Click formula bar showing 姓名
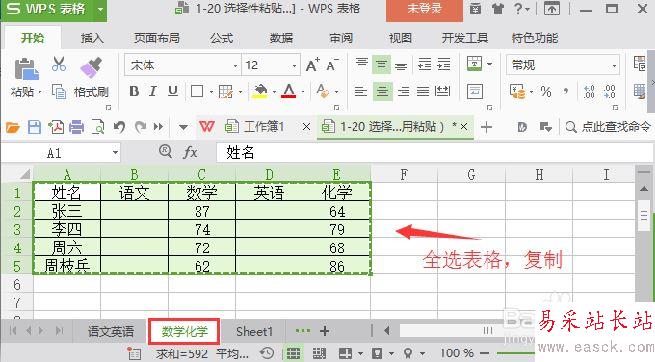The width and height of the screenshot is (655, 362). (x=434, y=152)
